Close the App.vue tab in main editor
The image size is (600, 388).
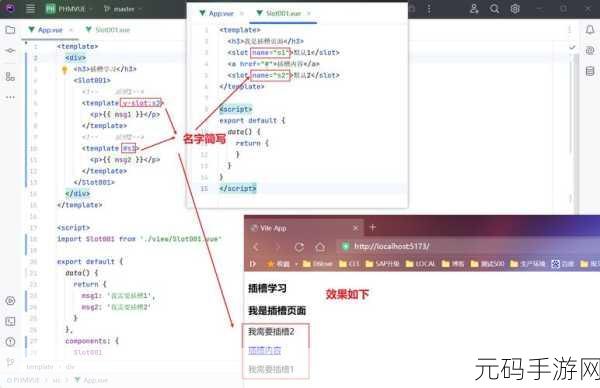(x=71, y=30)
